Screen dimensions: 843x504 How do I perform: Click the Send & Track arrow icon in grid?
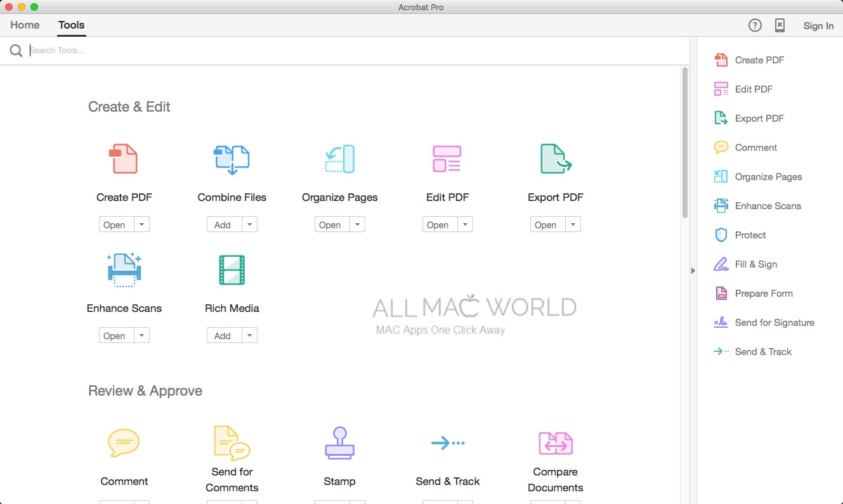448,443
